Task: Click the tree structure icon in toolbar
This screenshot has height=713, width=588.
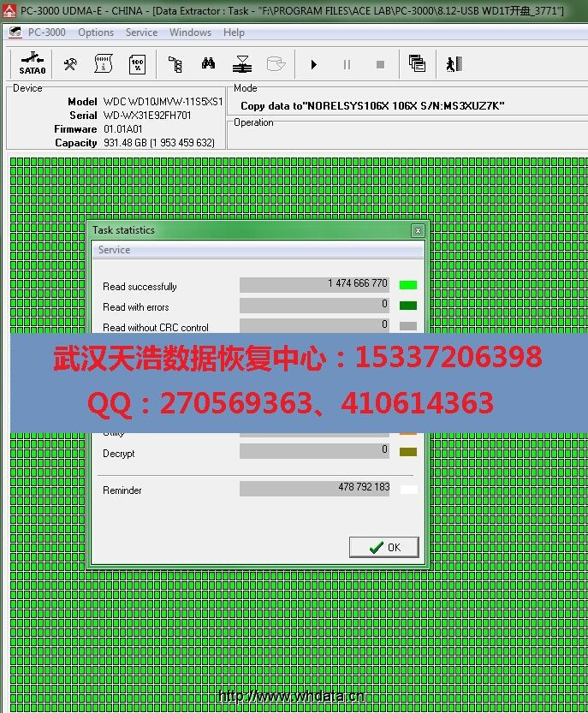Action: (175, 64)
